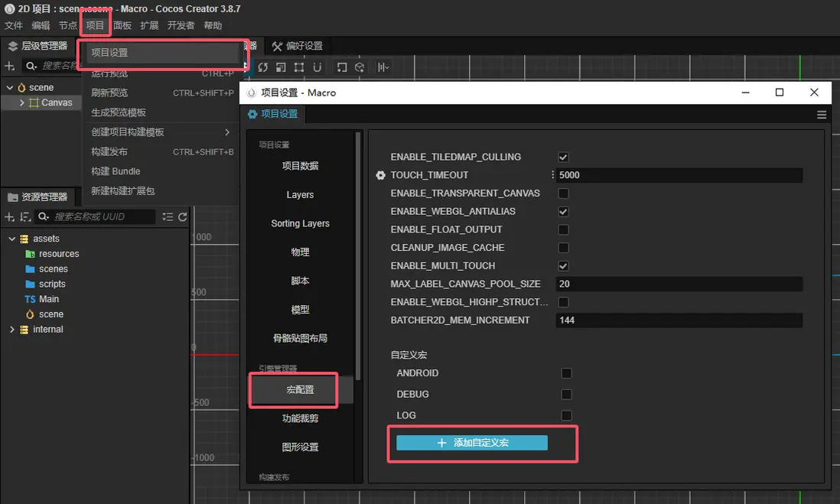Toggle ENABLE_FLOAT_OUTPUT checkbox
The height and width of the screenshot is (504, 840).
(x=563, y=229)
